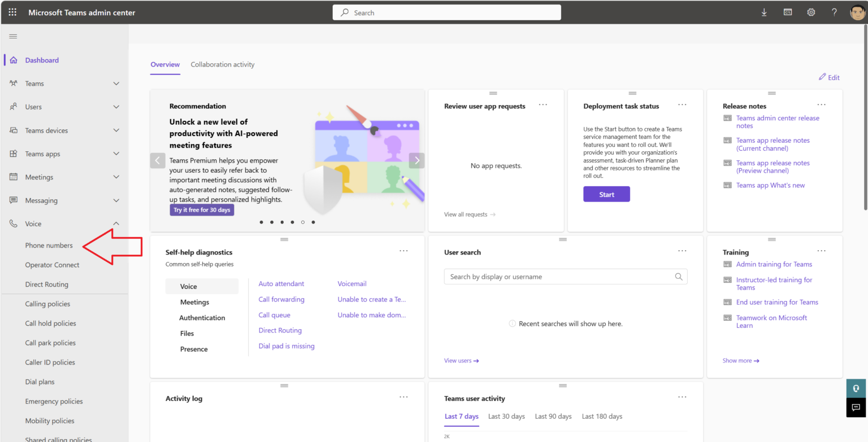Viewport: 868px width, 442px height.
Task: Click the User search input field
Action: pyautogui.click(x=558, y=277)
